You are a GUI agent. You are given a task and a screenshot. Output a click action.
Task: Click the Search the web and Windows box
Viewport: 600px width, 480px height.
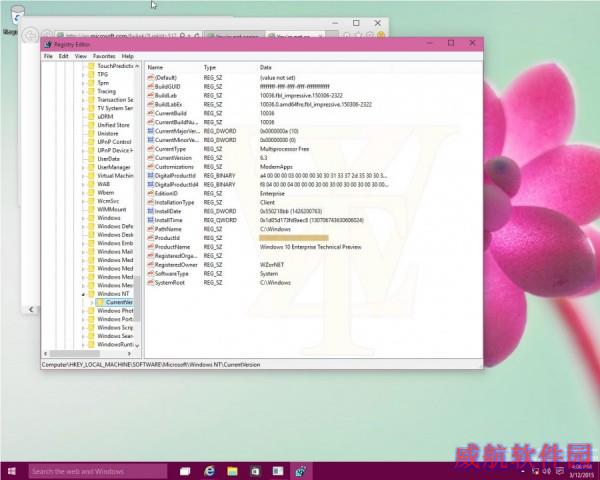point(98,471)
